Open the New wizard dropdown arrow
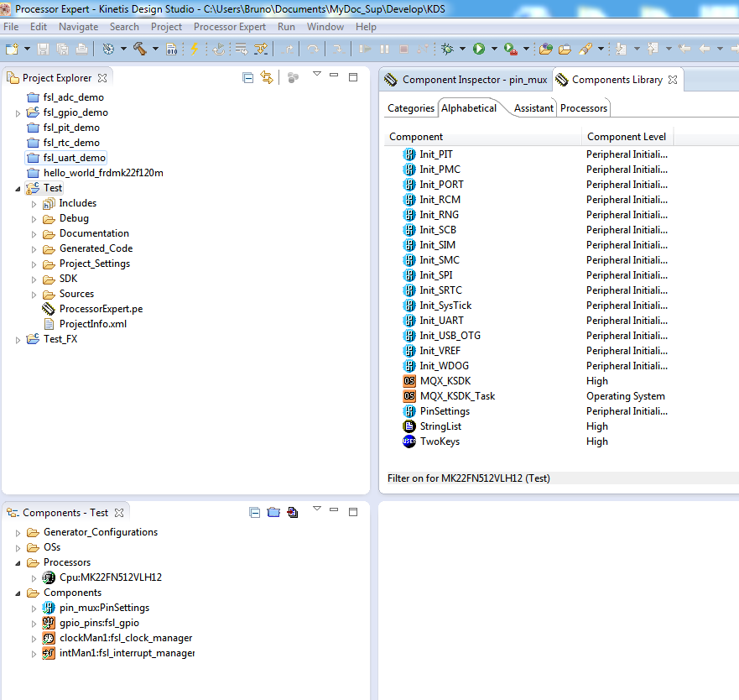The image size is (739, 700). coord(28,49)
